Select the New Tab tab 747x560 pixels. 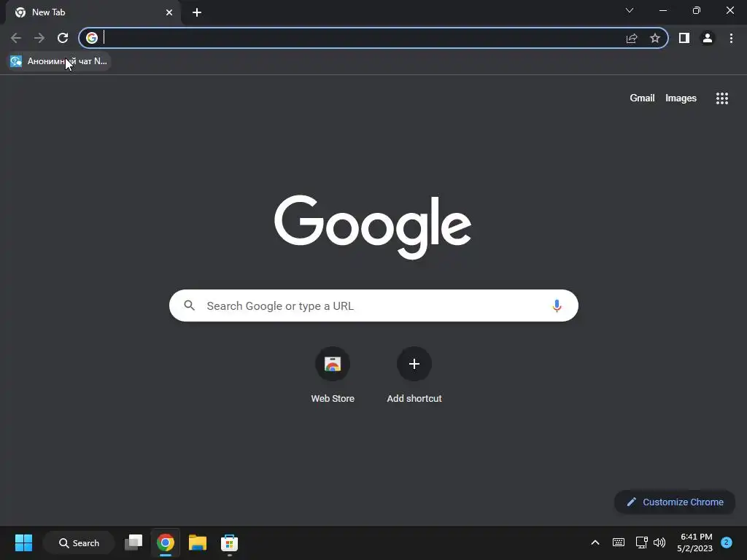point(93,12)
